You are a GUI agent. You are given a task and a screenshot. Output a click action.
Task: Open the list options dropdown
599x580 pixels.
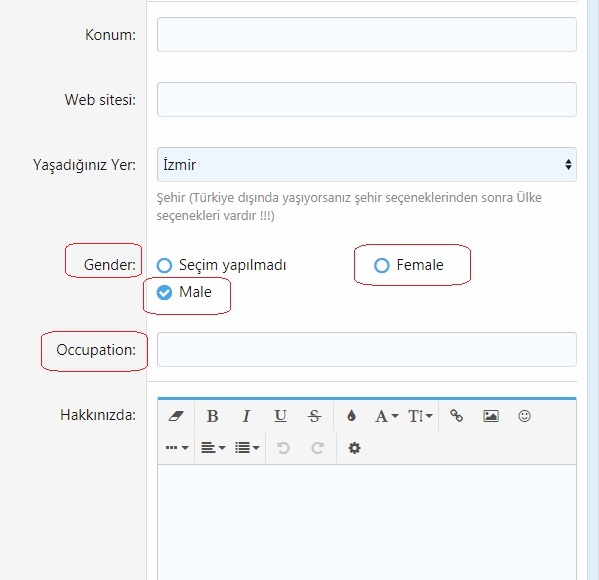point(247,447)
